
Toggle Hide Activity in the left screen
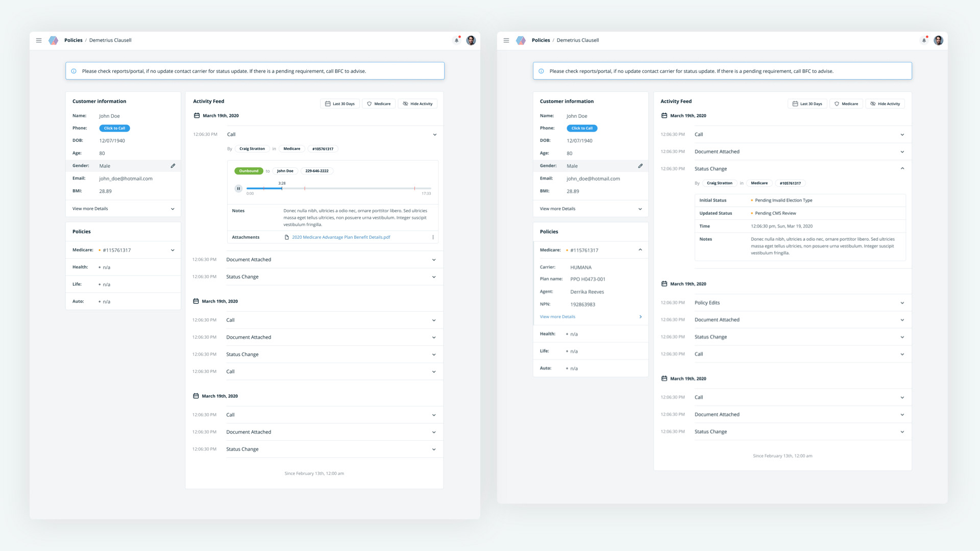418,104
